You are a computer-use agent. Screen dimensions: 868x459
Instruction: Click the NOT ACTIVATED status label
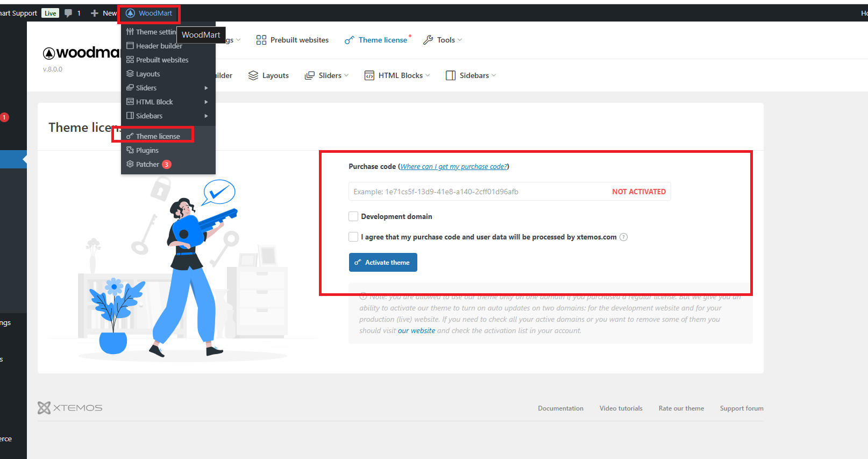click(639, 192)
